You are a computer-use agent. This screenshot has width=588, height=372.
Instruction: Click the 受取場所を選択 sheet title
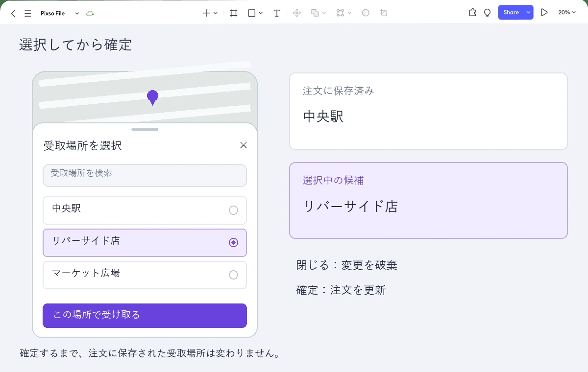83,145
